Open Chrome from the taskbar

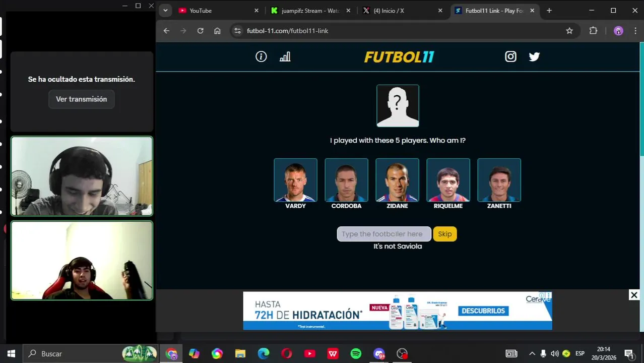click(171, 354)
